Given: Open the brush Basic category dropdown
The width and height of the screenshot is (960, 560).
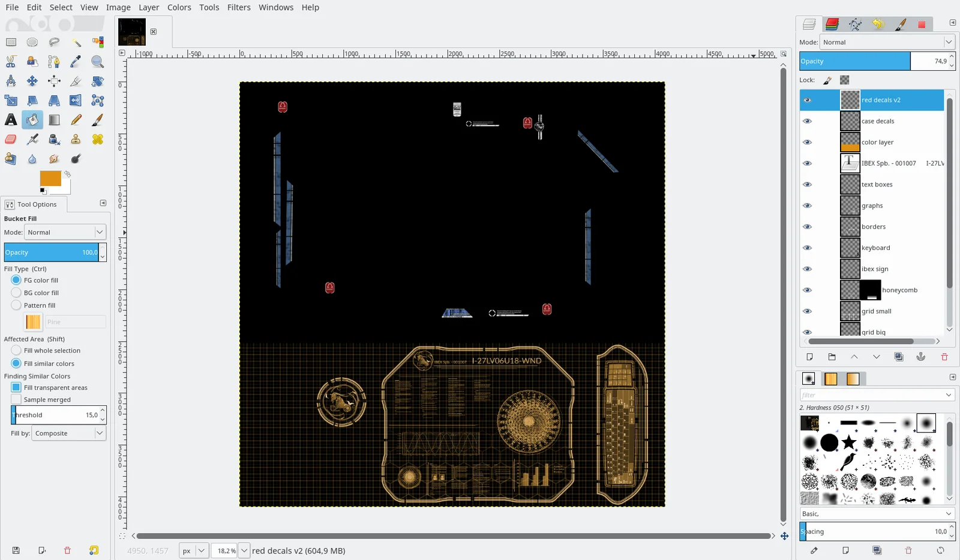Looking at the screenshot, I should [875, 513].
